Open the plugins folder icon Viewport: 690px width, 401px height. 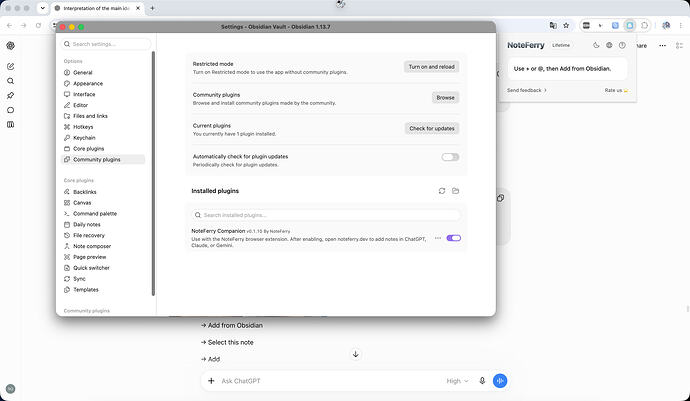455,191
